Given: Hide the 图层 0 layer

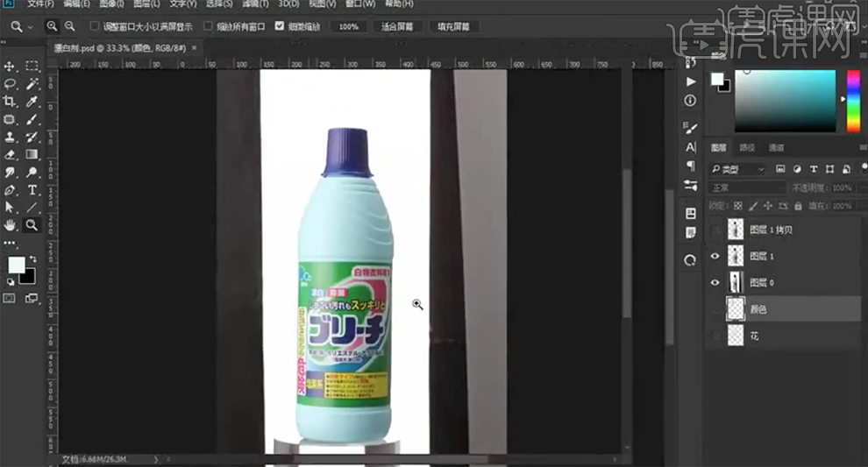Looking at the screenshot, I should [x=716, y=282].
